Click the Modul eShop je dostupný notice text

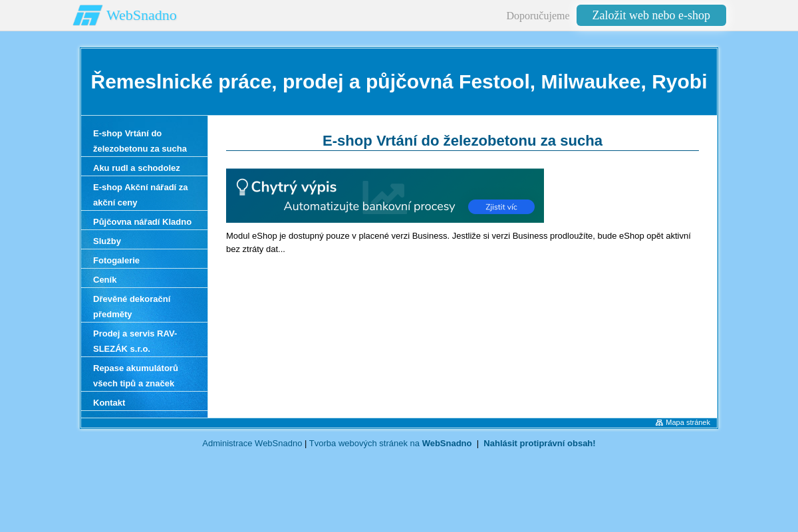coord(458,242)
